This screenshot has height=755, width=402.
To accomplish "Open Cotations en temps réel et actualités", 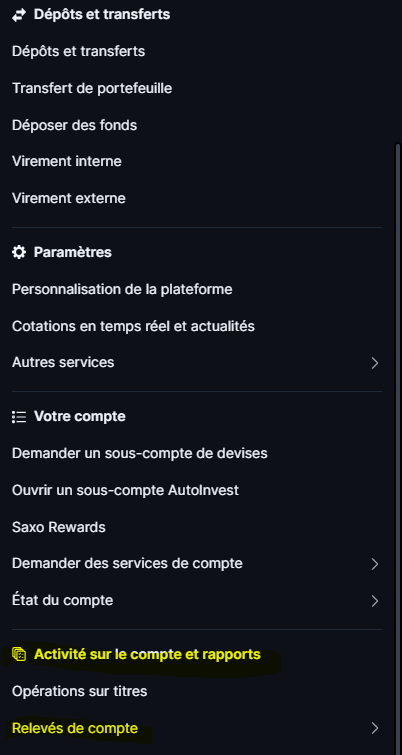I will pyautogui.click(x=133, y=326).
